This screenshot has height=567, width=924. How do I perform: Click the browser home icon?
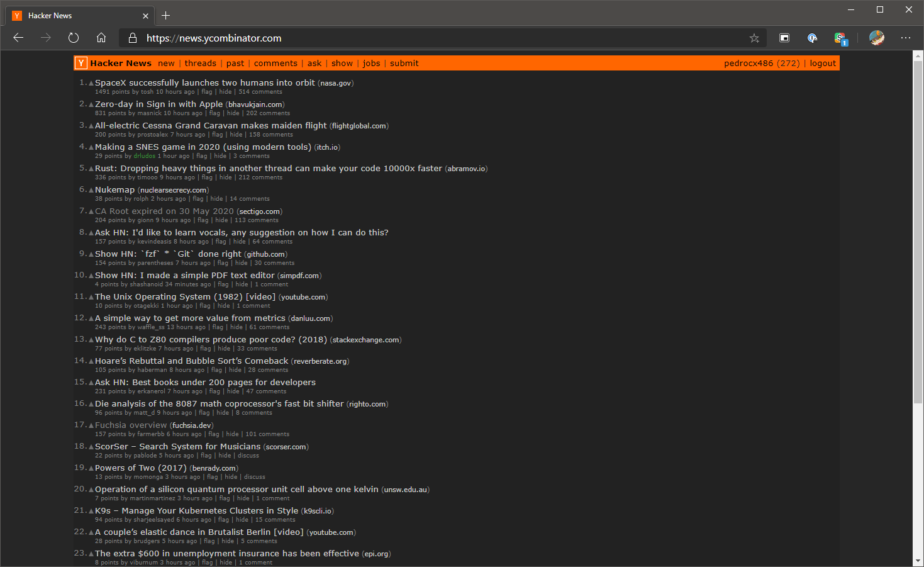[x=101, y=38]
